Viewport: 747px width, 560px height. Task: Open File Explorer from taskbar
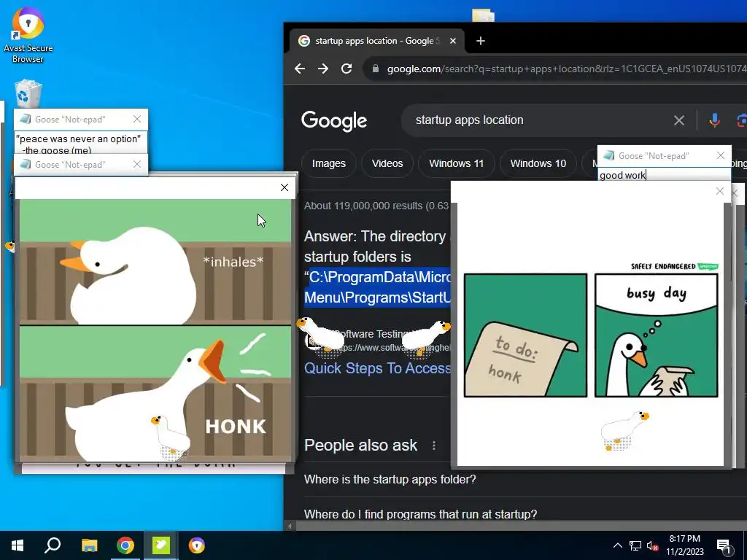[x=89, y=545]
